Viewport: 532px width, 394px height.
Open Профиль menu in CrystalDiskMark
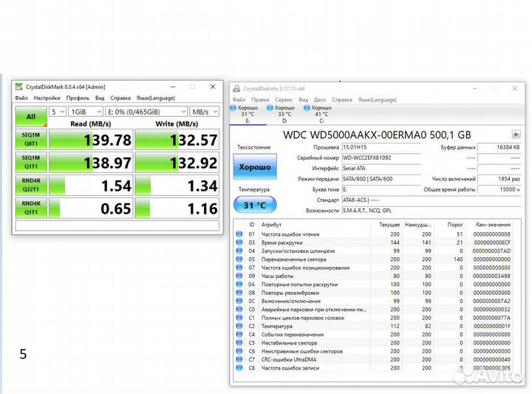click(x=78, y=98)
